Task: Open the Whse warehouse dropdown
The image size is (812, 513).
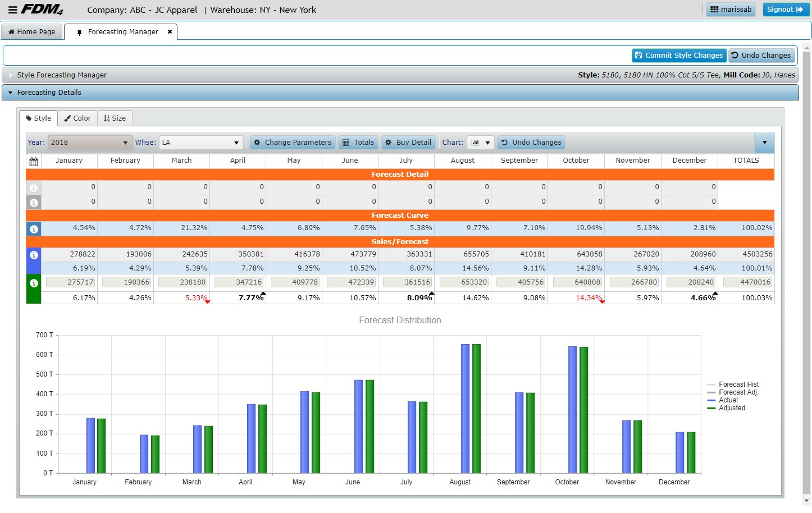Action: 200,143
